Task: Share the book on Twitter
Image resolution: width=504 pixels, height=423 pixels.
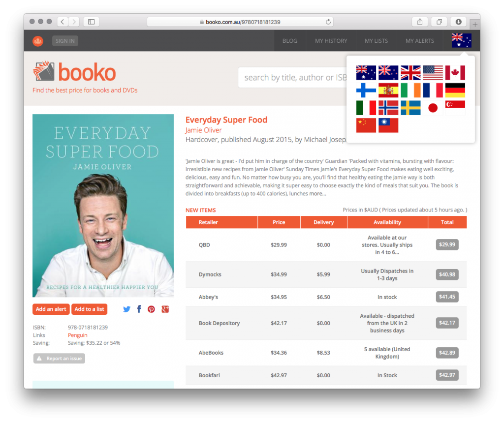Action: click(x=126, y=309)
